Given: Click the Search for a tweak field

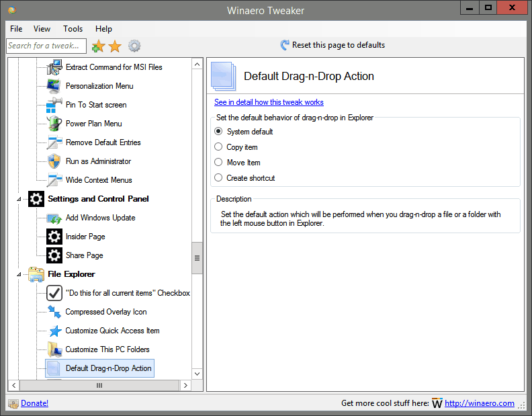Looking at the screenshot, I should tap(46, 46).
